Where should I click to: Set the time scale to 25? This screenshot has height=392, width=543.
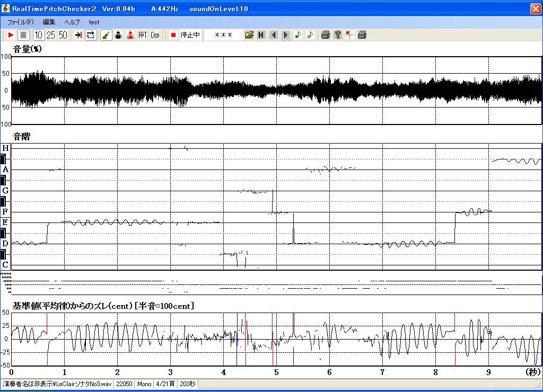pyautogui.click(x=51, y=35)
